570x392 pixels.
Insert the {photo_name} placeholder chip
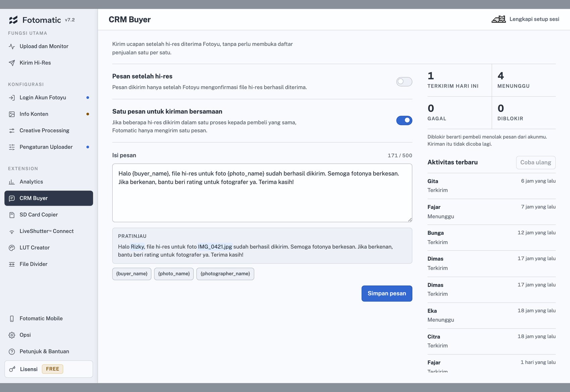174,274
